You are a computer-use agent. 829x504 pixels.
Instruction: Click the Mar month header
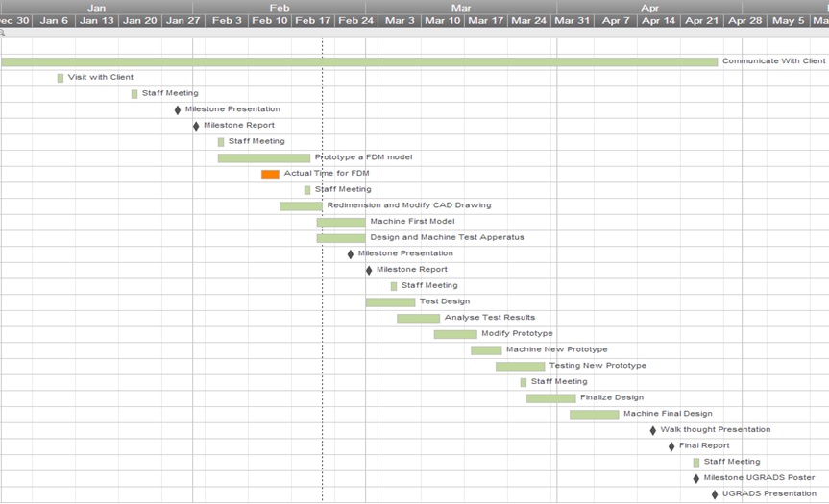[461, 7]
